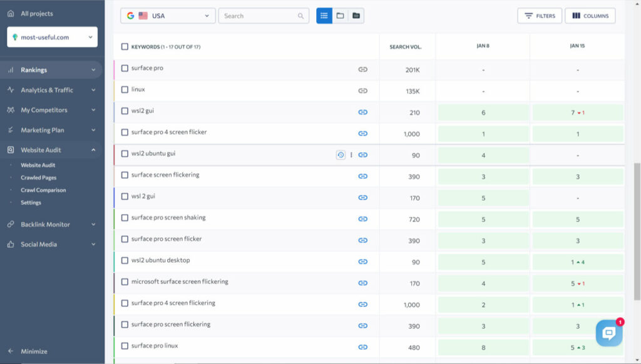
Task: Click the search magnifier icon
Action: pyautogui.click(x=300, y=16)
